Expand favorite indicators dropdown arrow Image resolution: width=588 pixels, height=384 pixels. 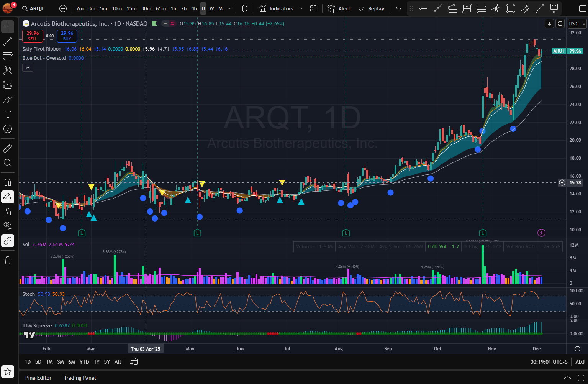click(x=301, y=8)
